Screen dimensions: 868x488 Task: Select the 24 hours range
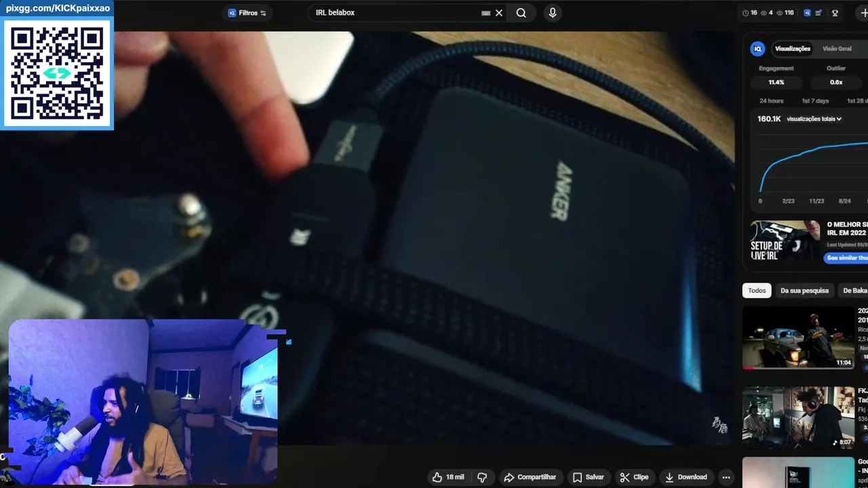[x=771, y=101]
